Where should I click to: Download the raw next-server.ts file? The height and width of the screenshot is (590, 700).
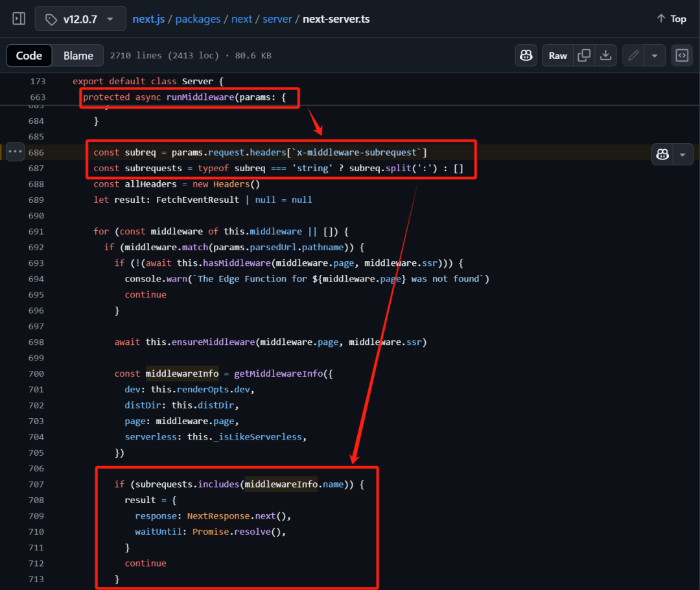(x=605, y=56)
